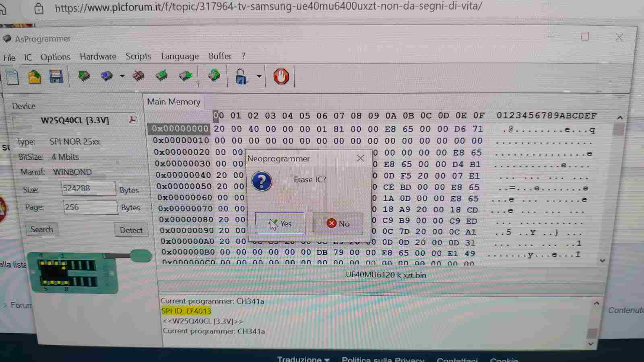Click hex editor scrollbar down arrow
The height and width of the screenshot is (362, 644).
tap(603, 261)
